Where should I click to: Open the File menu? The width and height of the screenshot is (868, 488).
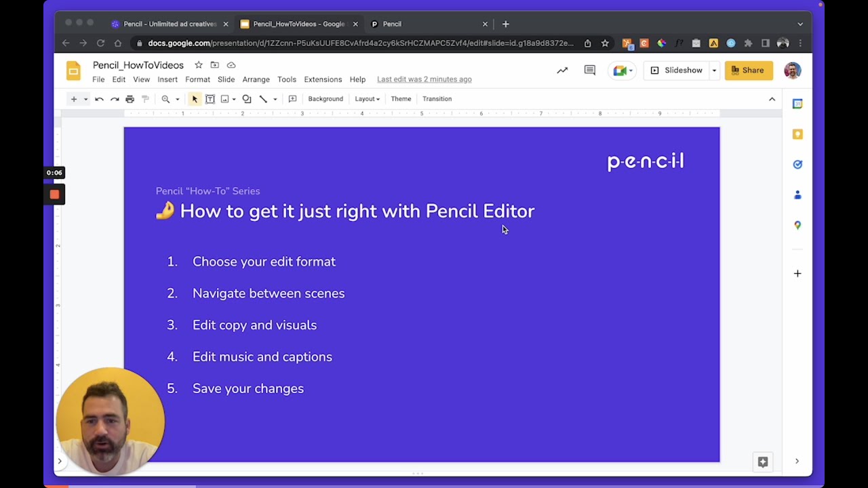click(98, 79)
